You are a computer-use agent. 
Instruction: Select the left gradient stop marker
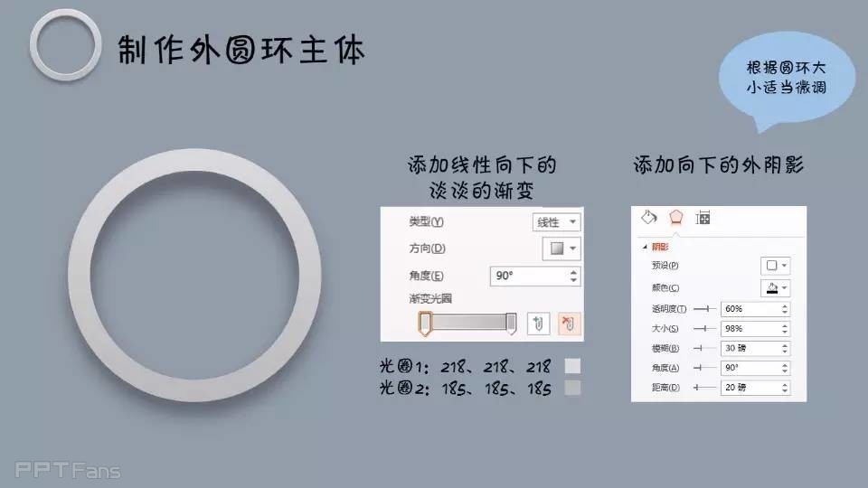coord(425,324)
